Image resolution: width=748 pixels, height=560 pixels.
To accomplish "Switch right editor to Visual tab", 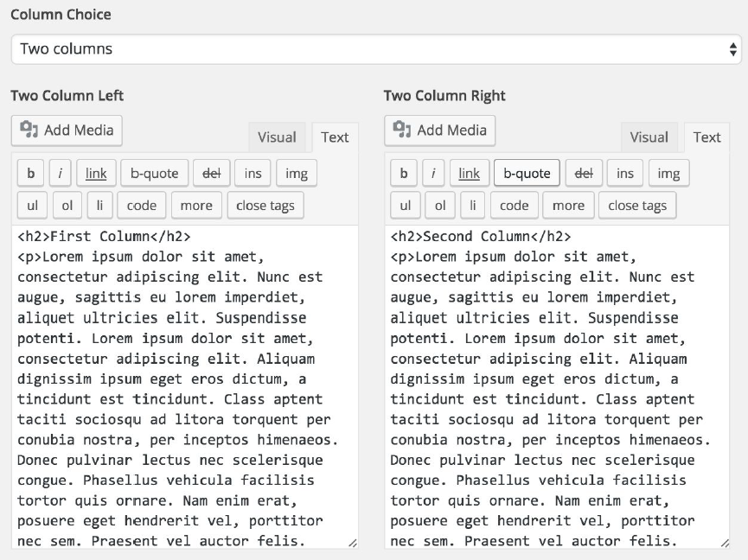I will pos(649,137).
